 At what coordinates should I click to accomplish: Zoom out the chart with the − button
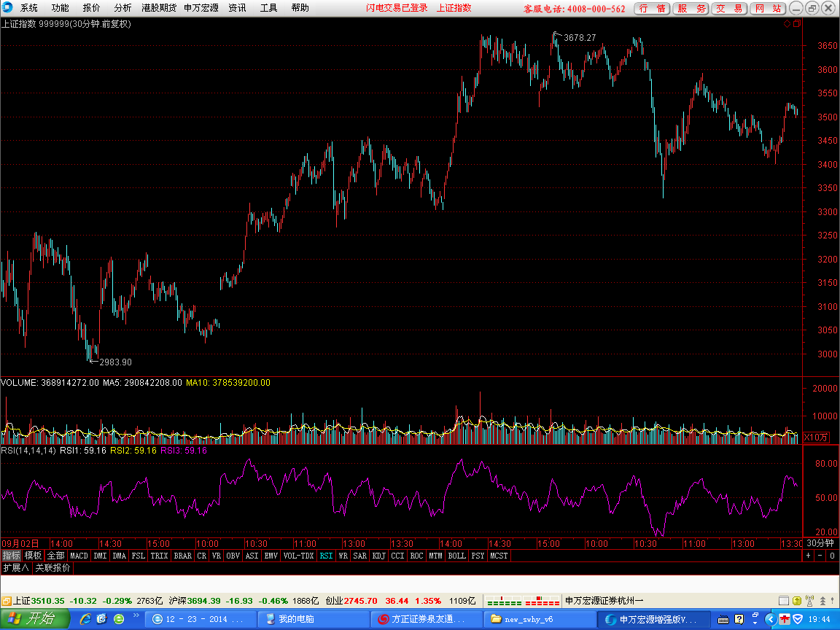coord(820,556)
